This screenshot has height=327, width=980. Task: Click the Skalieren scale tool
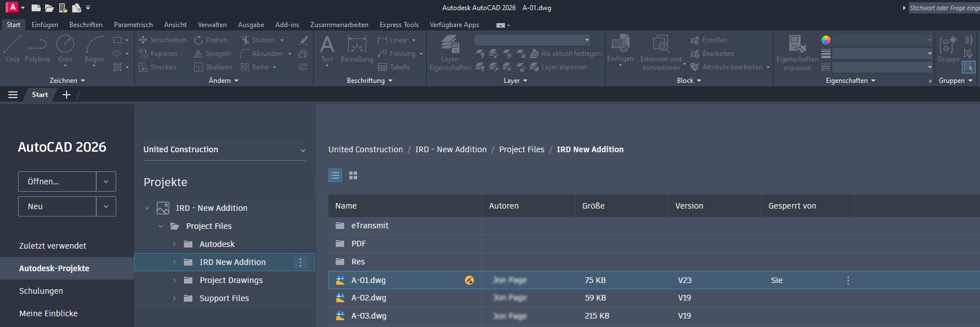[x=213, y=67]
